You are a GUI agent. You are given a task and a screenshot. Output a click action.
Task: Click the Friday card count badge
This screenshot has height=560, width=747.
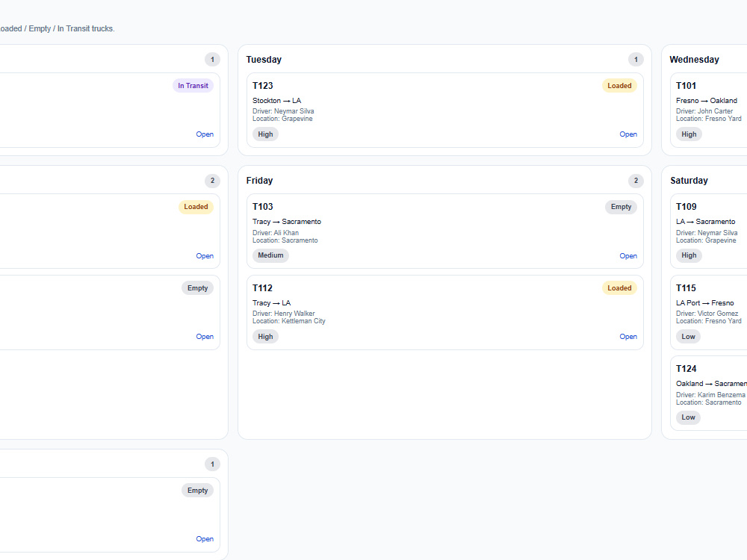click(x=636, y=181)
